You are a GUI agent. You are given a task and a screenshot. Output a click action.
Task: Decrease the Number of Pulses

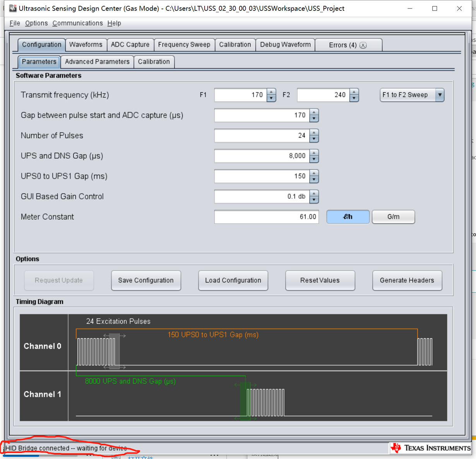click(314, 139)
